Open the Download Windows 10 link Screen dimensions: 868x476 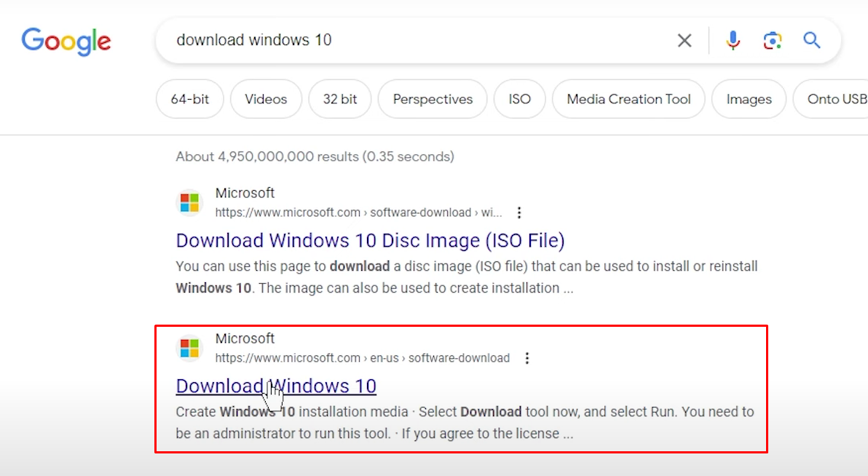pyautogui.click(x=275, y=386)
